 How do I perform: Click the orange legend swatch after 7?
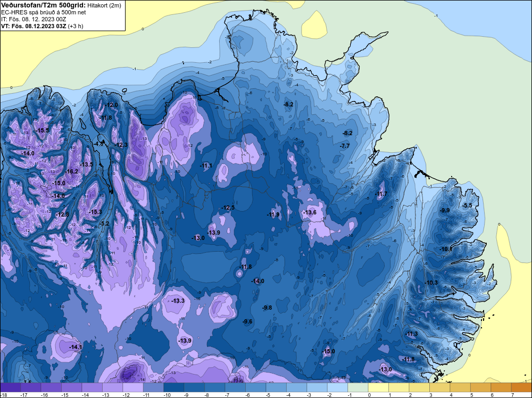coord(521,387)
